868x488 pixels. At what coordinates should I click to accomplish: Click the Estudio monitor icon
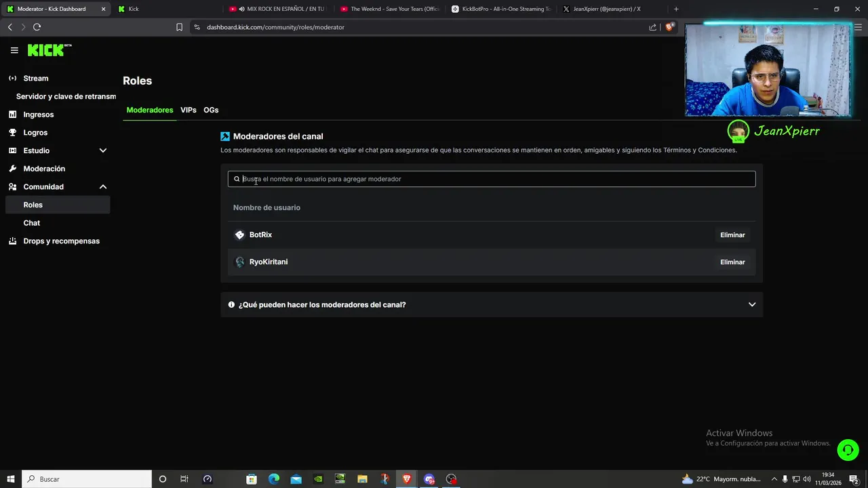click(12, 150)
